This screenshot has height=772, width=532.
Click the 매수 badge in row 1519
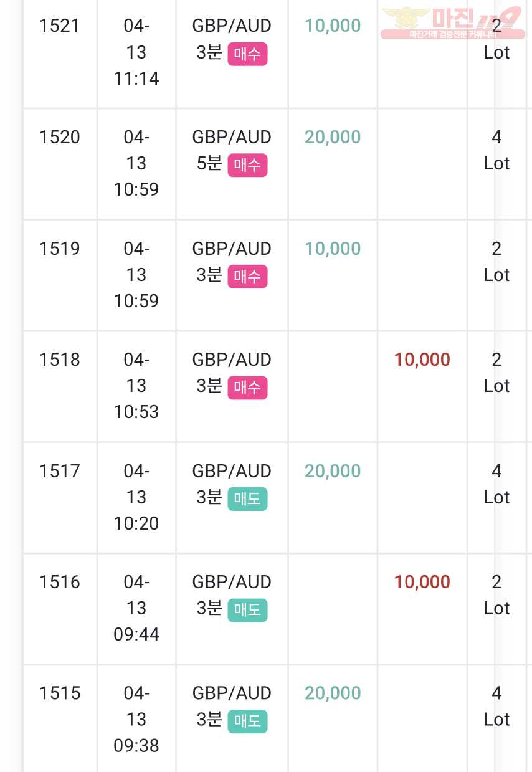click(247, 277)
